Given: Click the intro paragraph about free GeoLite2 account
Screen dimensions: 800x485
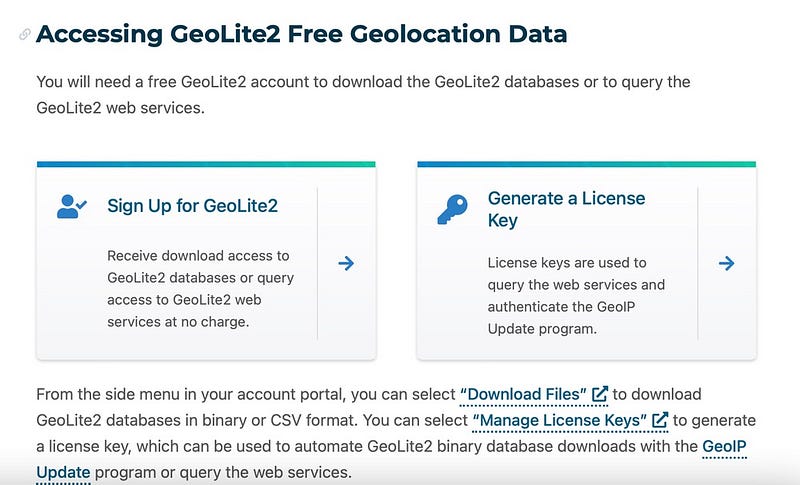Looking at the screenshot, I should point(363,95).
